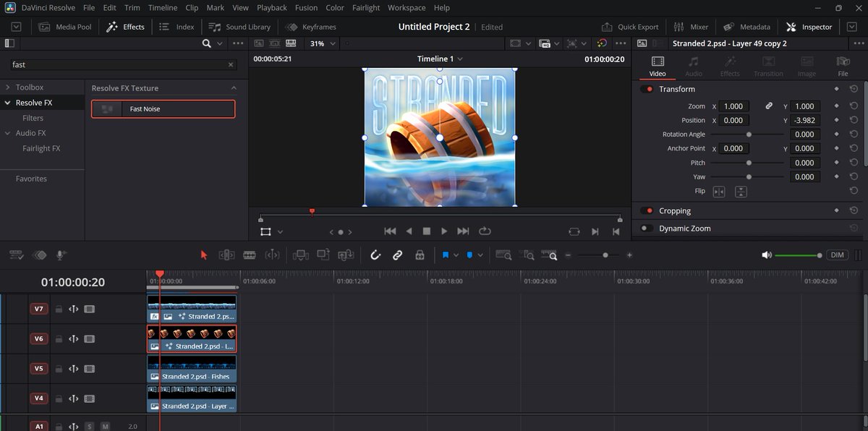Switch to Inspector Audio tab
Viewport: 868px width, 431px height.
(694, 66)
